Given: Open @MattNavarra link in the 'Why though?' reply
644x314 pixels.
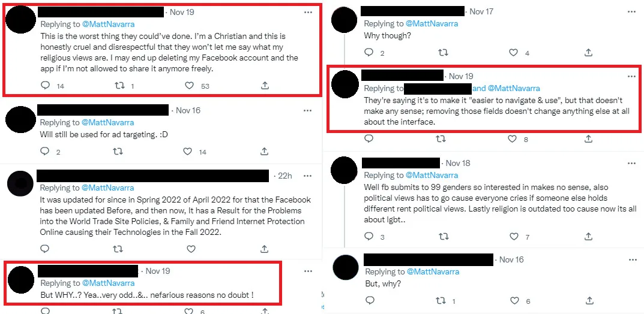Looking at the screenshot, I should point(432,23).
